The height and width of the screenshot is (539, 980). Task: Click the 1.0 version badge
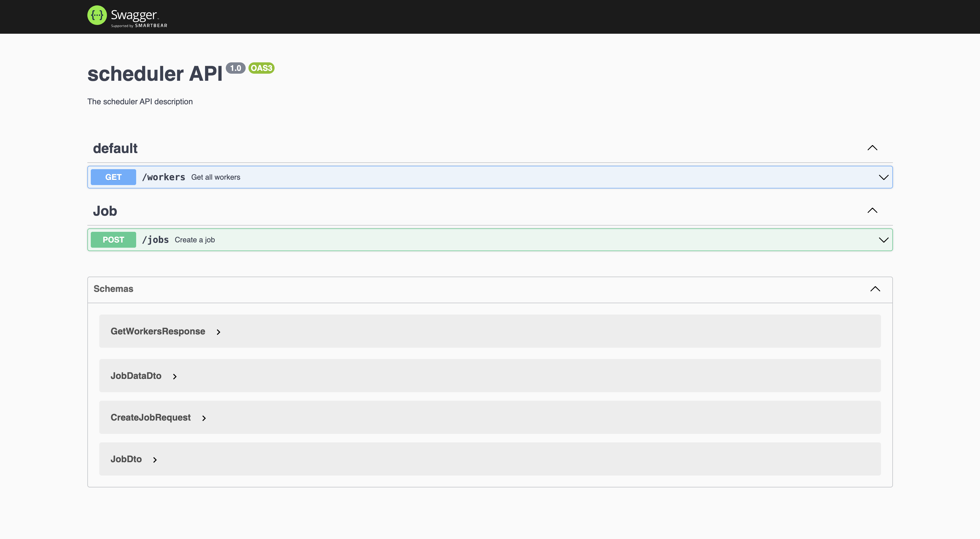click(235, 68)
